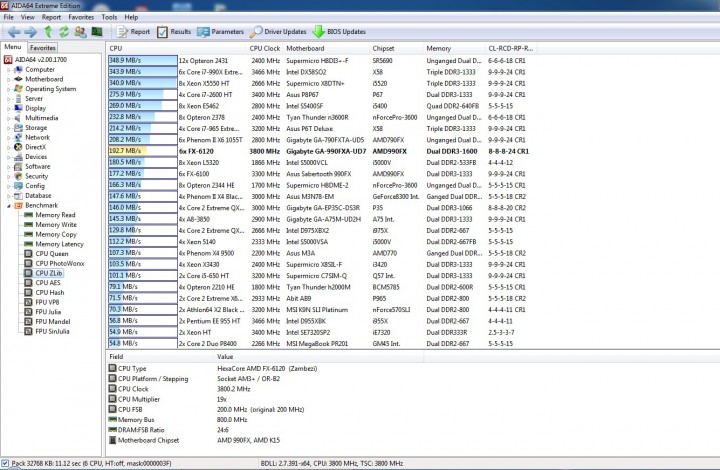Screen dimensions: 720x470
Task: Select the Security tree item
Action: point(36,176)
